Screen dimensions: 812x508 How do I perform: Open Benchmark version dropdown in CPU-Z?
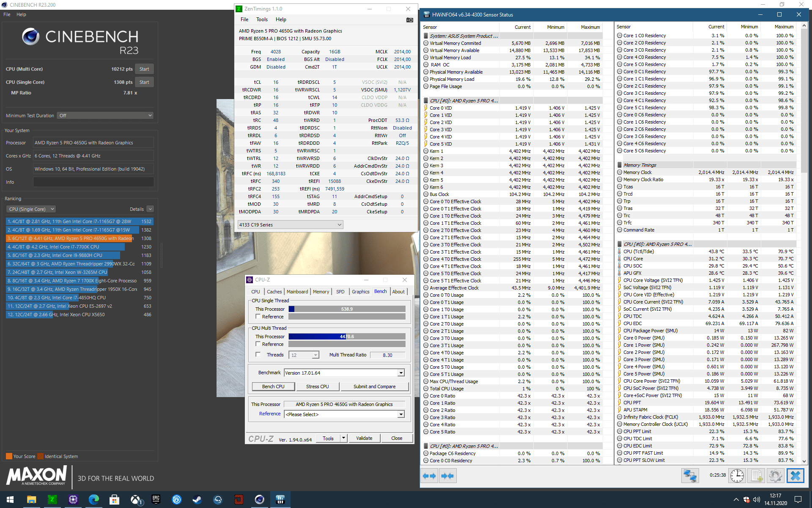pyautogui.click(x=344, y=373)
